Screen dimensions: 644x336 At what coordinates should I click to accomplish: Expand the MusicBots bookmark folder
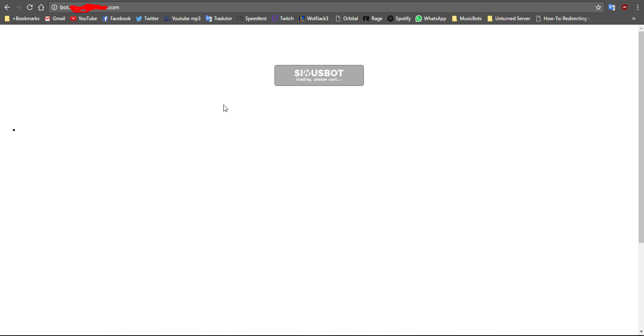[x=467, y=19]
